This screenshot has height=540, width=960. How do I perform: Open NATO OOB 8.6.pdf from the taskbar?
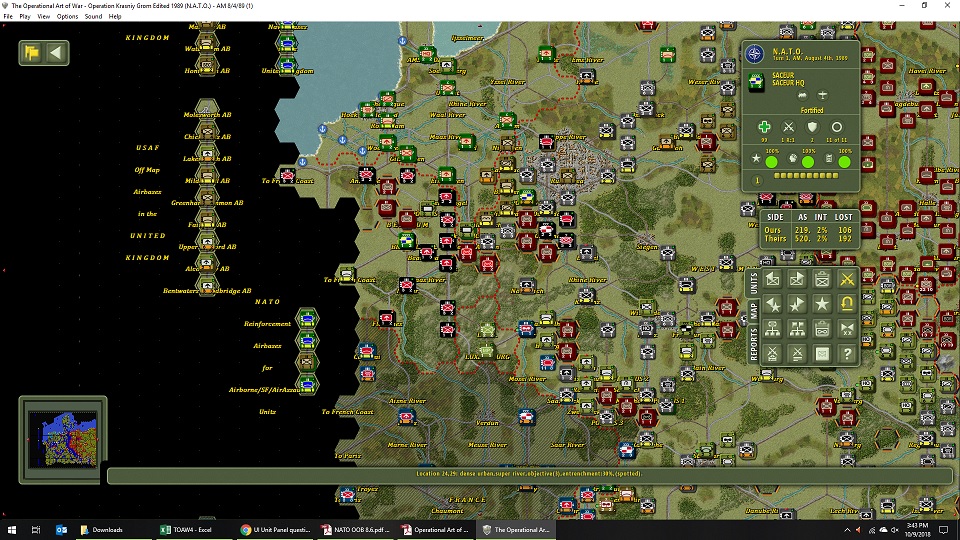coord(355,530)
